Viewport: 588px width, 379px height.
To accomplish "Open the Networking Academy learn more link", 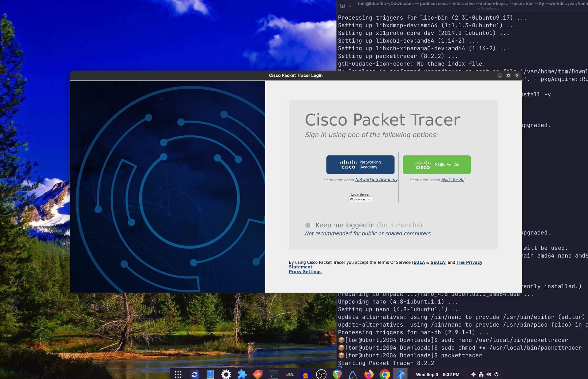I will point(376,180).
